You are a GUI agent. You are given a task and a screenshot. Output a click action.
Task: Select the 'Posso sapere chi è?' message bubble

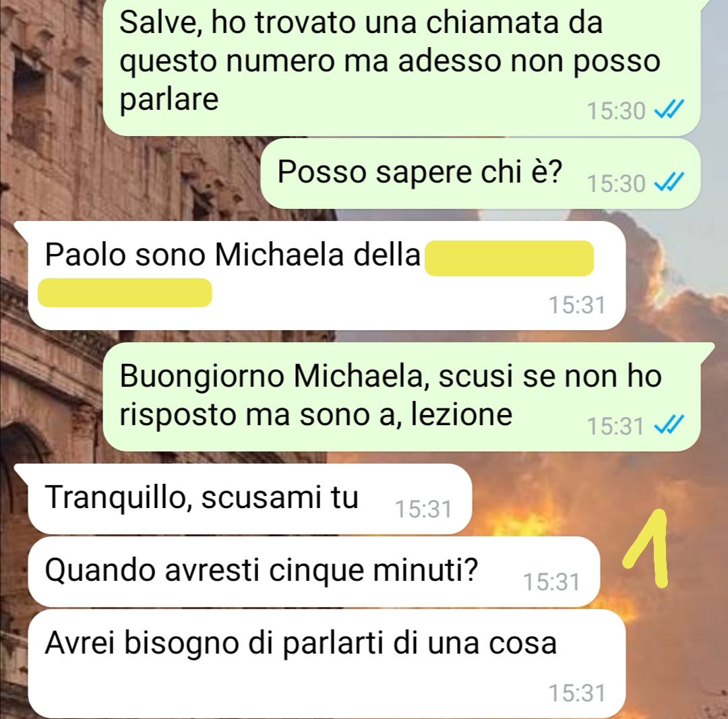coord(480,173)
